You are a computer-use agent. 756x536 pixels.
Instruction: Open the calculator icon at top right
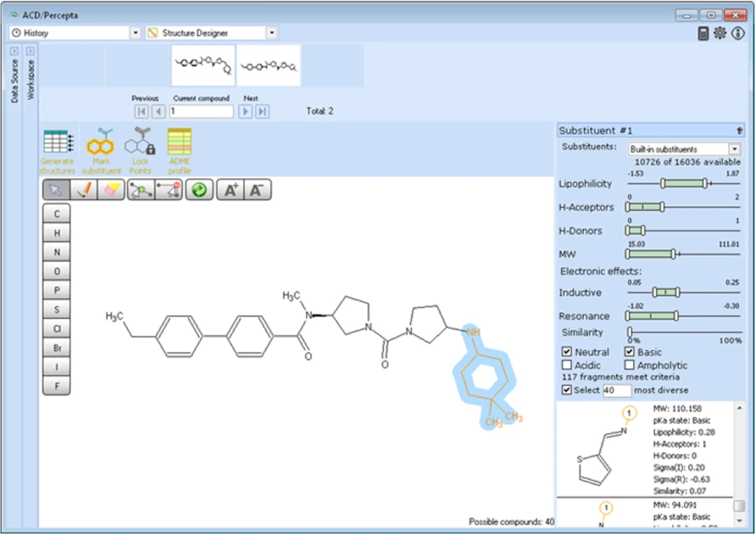coord(703,34)
